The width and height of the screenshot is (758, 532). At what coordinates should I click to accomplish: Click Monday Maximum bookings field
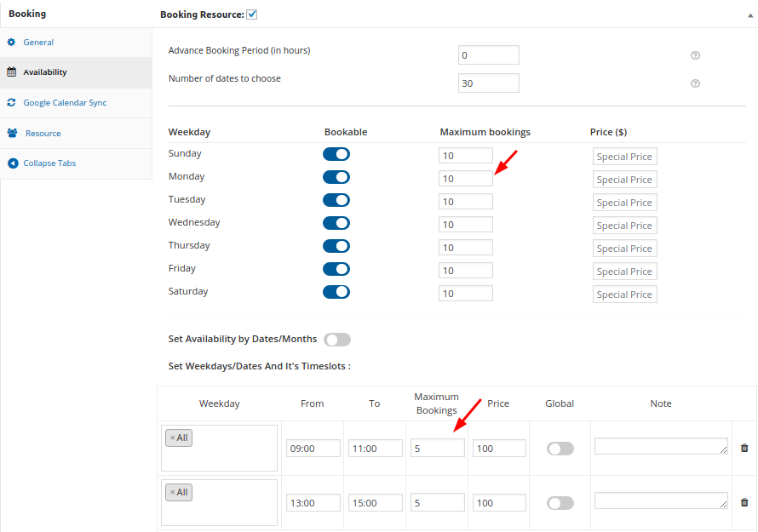(x=465, y=179)
